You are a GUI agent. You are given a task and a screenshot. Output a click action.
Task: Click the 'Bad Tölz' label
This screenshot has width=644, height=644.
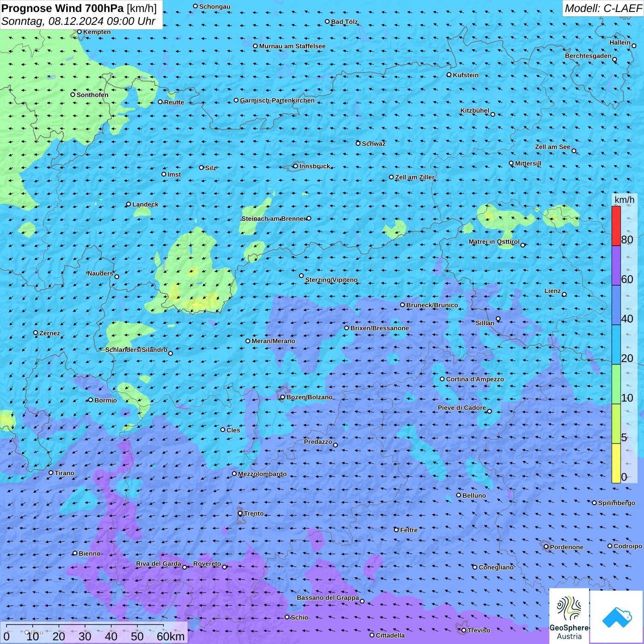(x=345, y=22)
